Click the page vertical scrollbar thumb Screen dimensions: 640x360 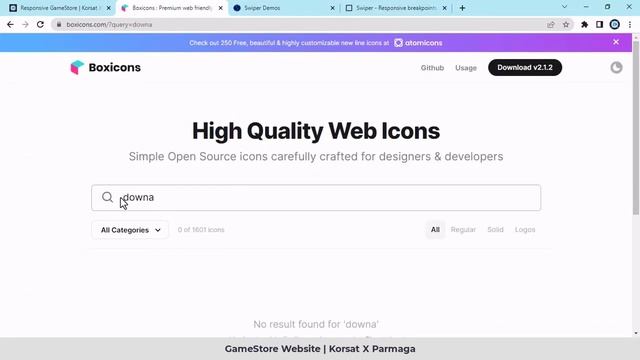tap(636, 127)
